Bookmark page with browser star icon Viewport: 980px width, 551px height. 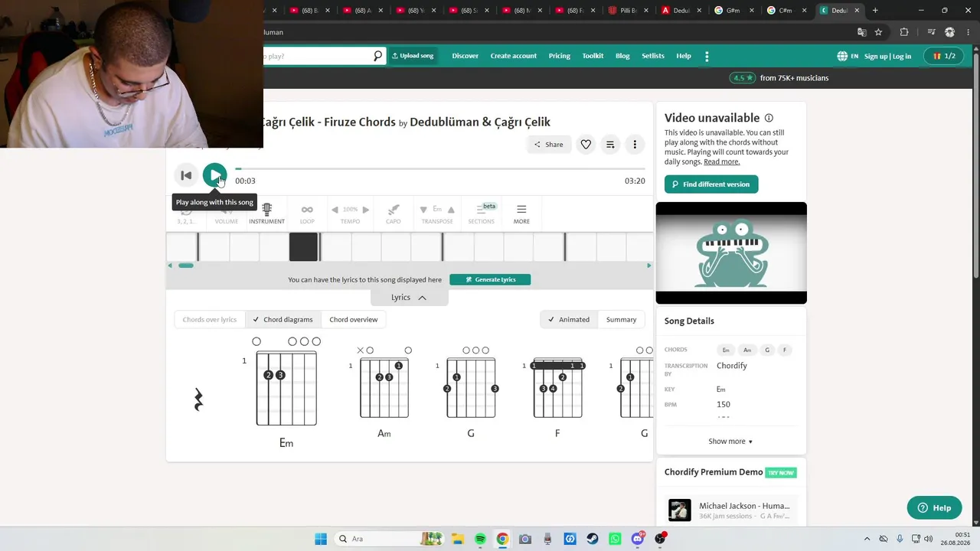tap(878, 32)
